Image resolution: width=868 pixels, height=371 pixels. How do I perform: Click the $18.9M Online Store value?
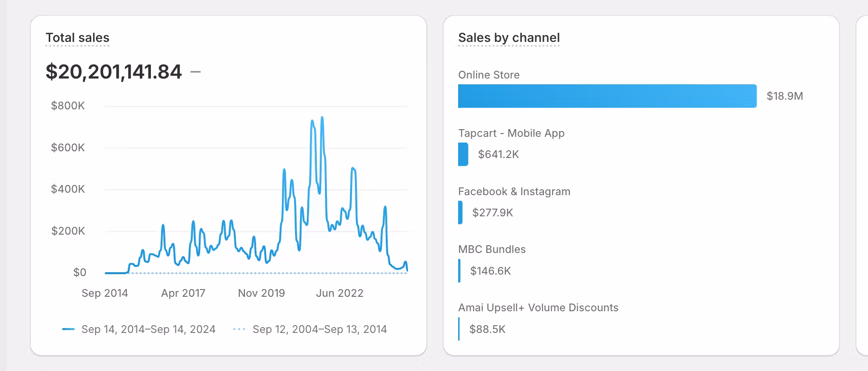(785, 96)
